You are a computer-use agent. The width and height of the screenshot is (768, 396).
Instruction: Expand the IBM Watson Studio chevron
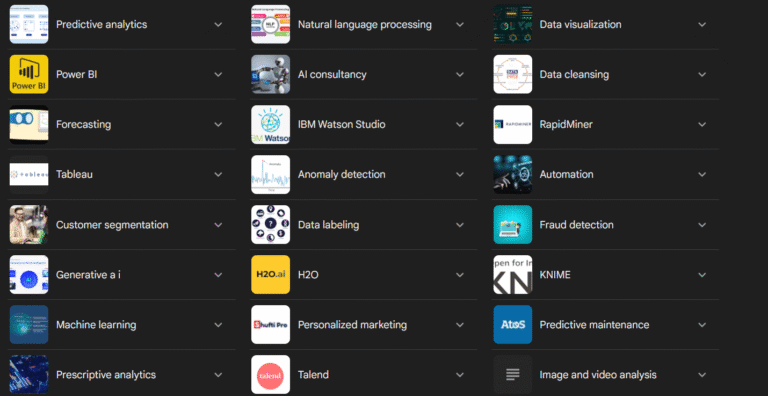(x=460, y=124)
